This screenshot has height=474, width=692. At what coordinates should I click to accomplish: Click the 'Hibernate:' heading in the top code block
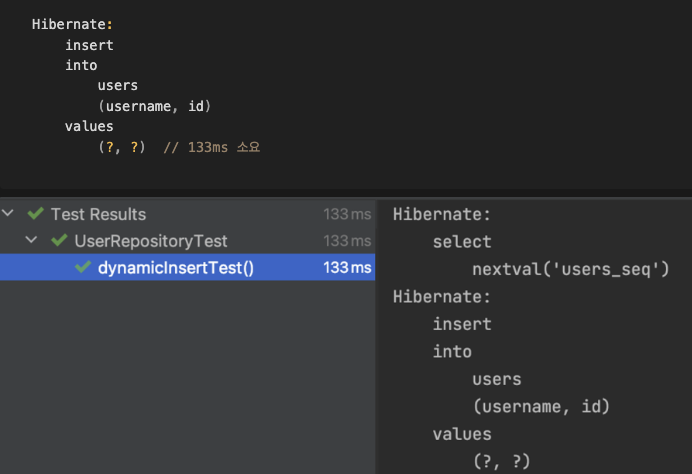(x=72, y=24)
